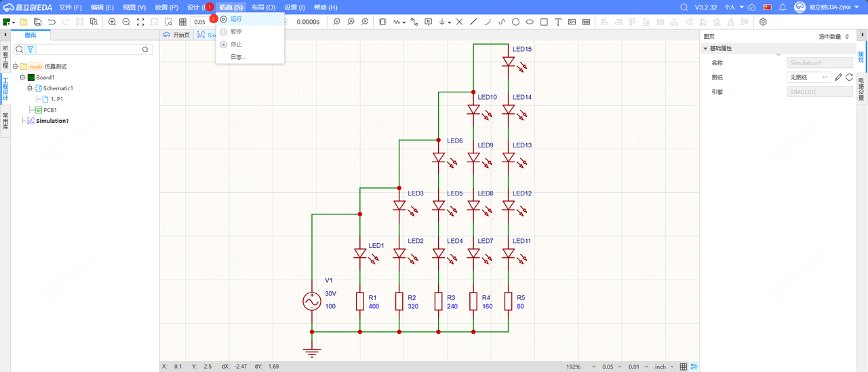The height and width of the screenshot is (372, 868).
Task: Select the text tool icon
Action: click(558, 22)
